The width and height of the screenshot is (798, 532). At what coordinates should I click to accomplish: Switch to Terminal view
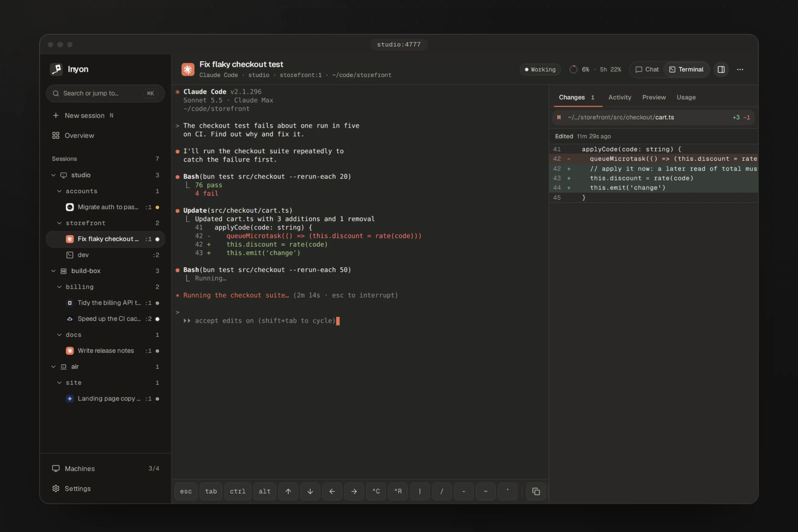tap(686, 69)
